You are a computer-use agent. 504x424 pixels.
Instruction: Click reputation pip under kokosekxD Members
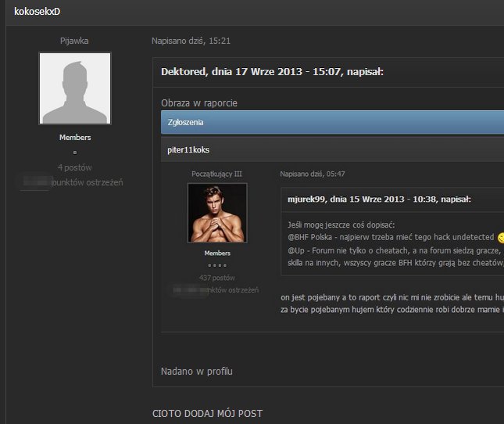[75, 153]
